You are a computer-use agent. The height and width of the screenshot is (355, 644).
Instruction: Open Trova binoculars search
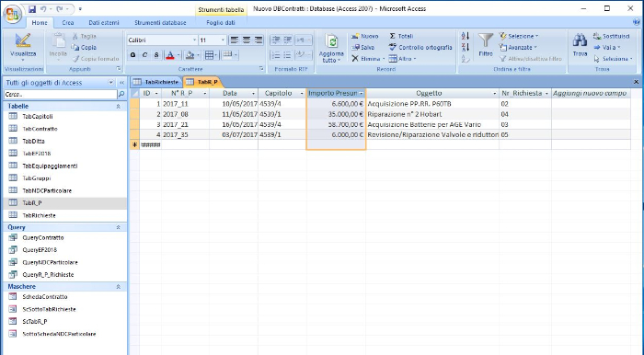(x=580, y=45)
